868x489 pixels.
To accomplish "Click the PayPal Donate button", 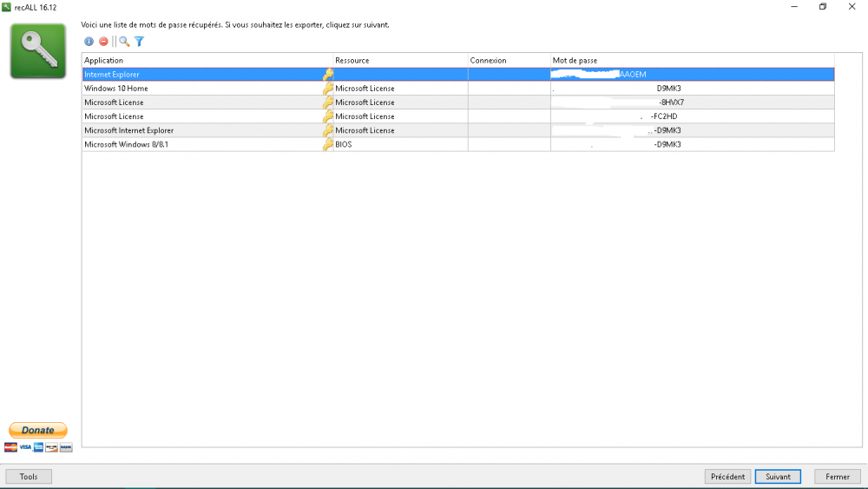I will pyautogui.click(x=38, y=430).
